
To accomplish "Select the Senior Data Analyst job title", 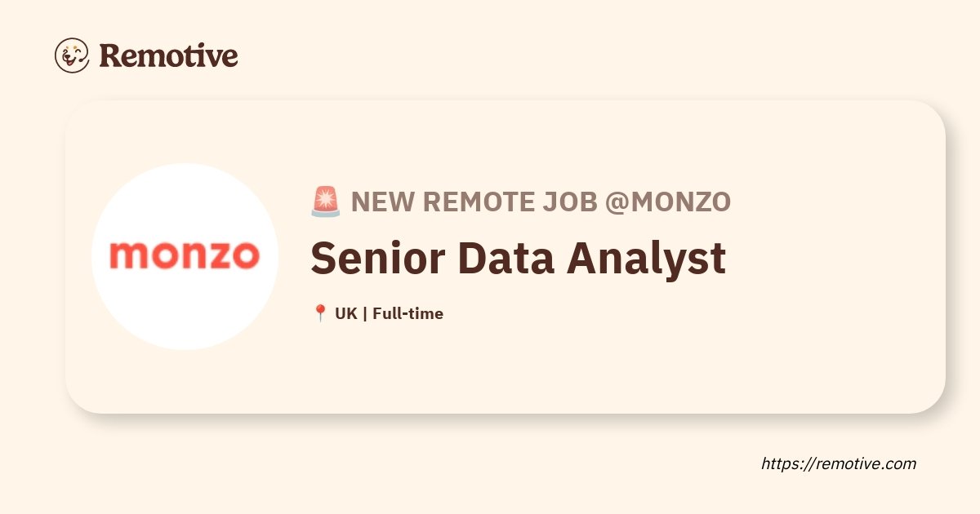I will [518, 259].
